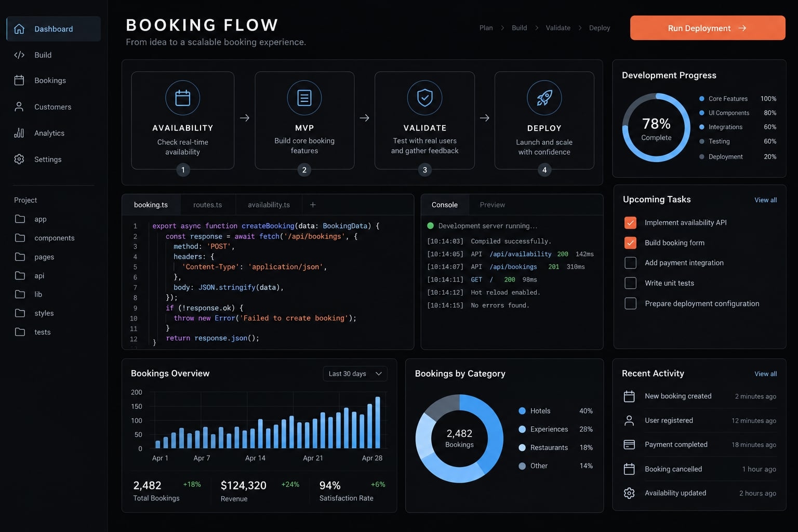The image size is (798, 532).
Task: Click the Core Features legend color dot
Action: tap(702, 99)
